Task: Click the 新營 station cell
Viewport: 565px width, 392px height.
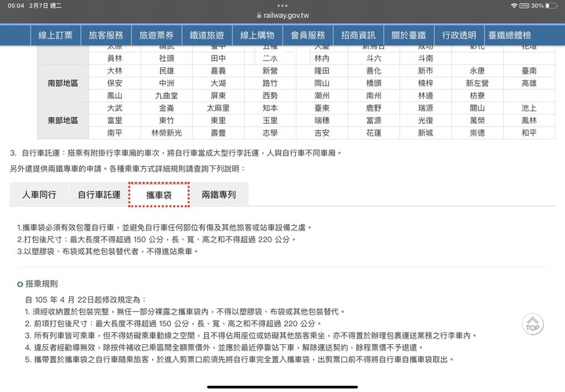Action: [x=270, y=71]
